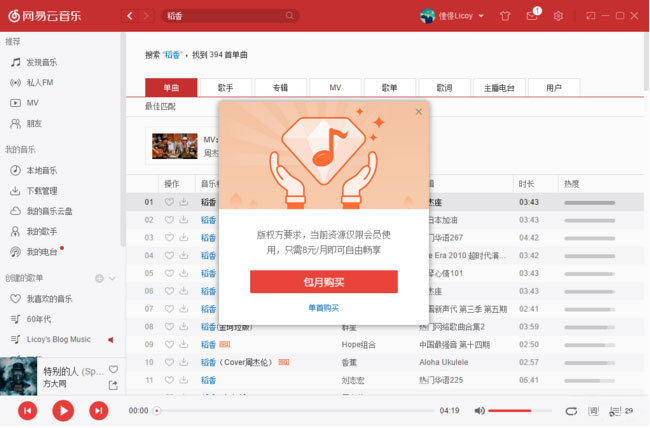The image size is (650, 428).
Task: Open song 10 稻香 (Cover周杰伦) title
Action: click(x=237, y=362)
